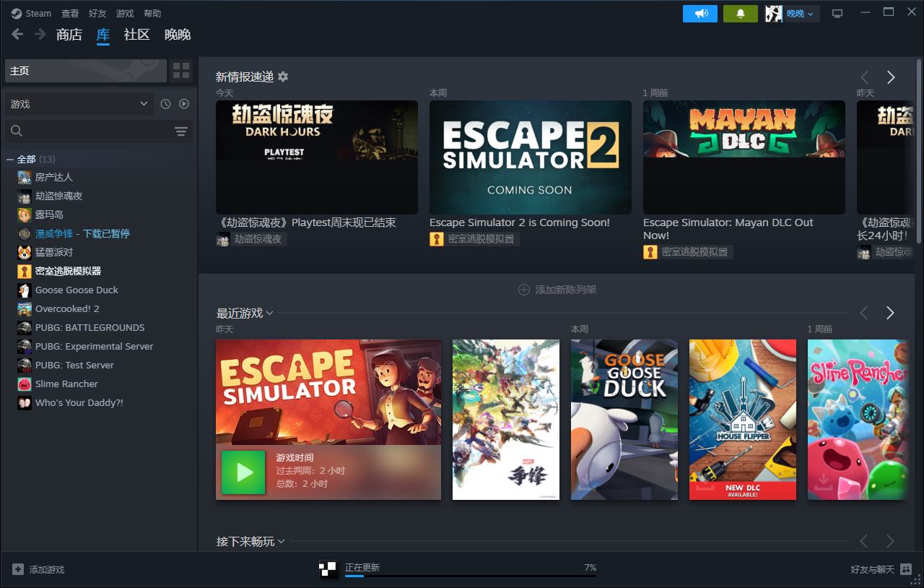Click 添加游戏 at the bottom left
Image resolution: width=924 pixels, height=588 pixels.
[39, 569]
